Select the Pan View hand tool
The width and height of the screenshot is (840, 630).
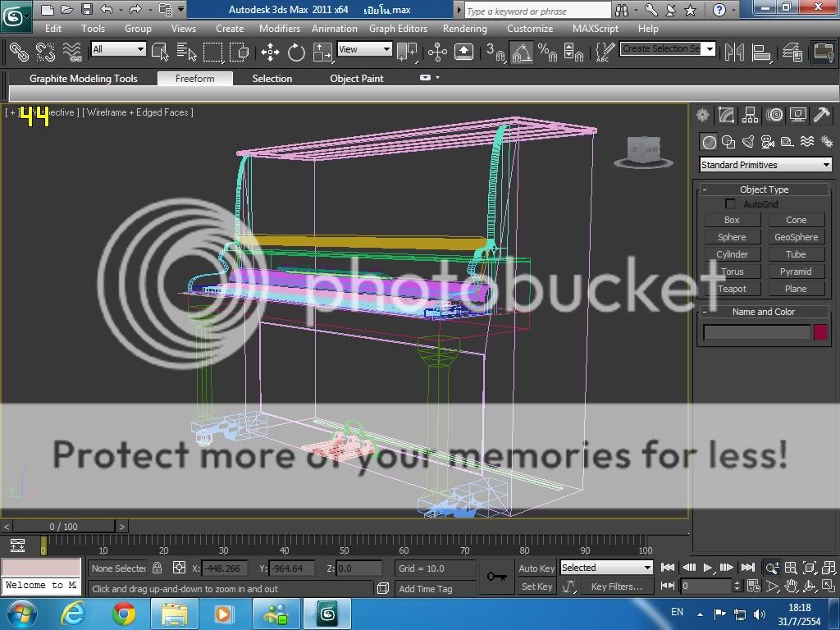pos(792,587)
